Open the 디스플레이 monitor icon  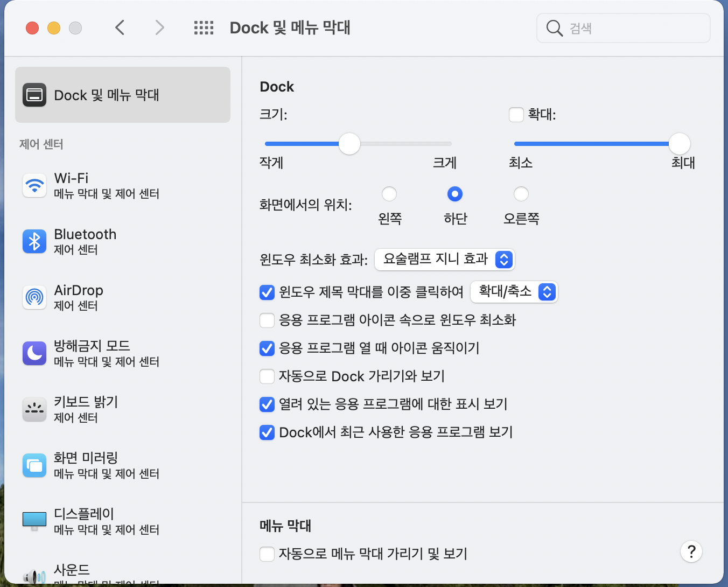tap(34, 521)
